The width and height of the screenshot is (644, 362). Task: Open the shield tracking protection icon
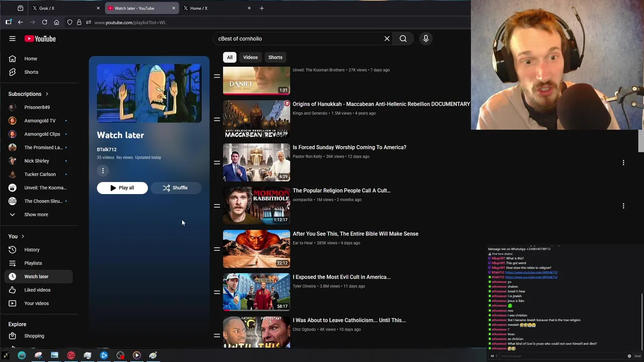(x=70, y=22)
